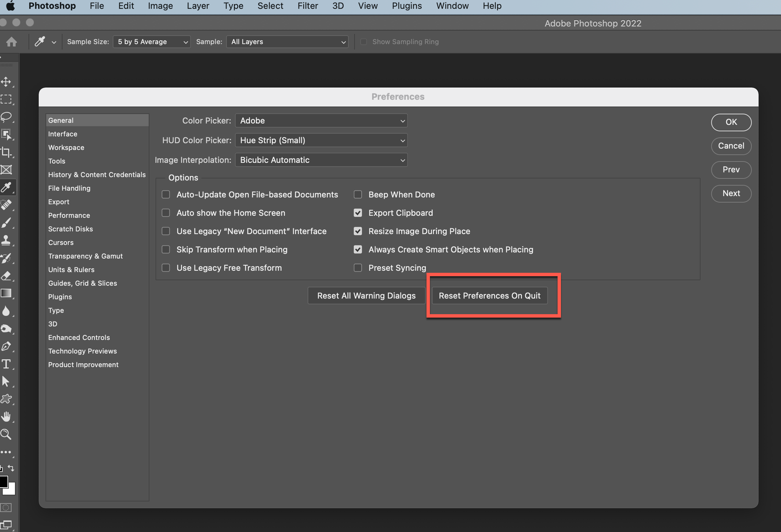The height and width of the screenshot is (532, 781).
Task: Choose the Clone Stamp tool
Action: tap(6, 240)
